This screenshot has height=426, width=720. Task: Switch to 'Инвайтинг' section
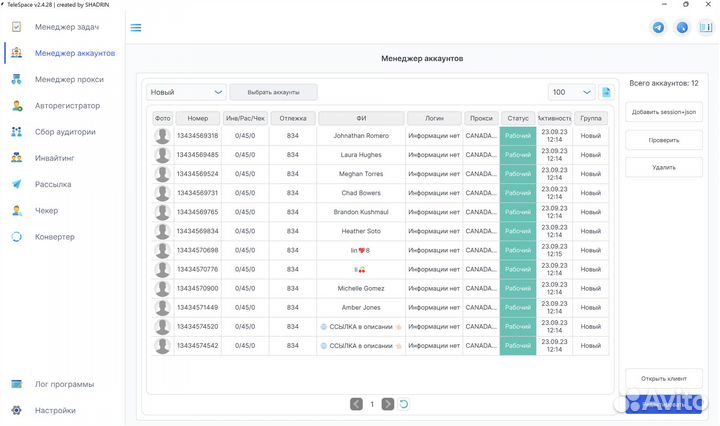point(55,158)
